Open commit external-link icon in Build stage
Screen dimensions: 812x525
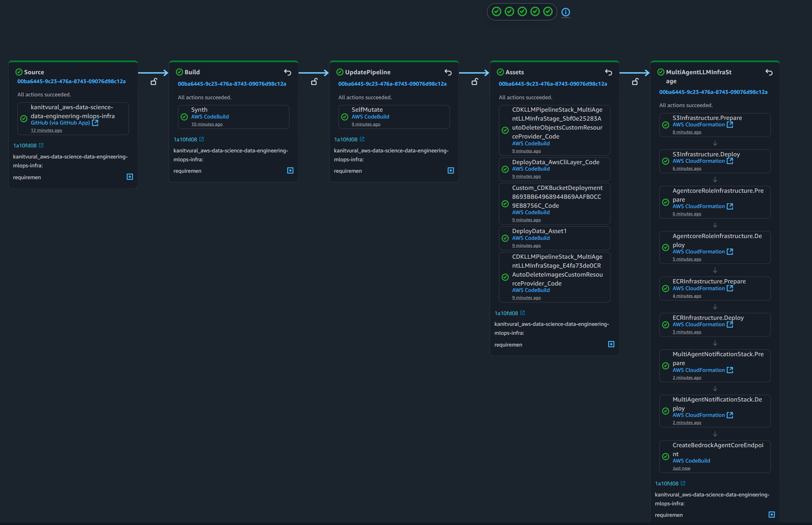(201, 139)
